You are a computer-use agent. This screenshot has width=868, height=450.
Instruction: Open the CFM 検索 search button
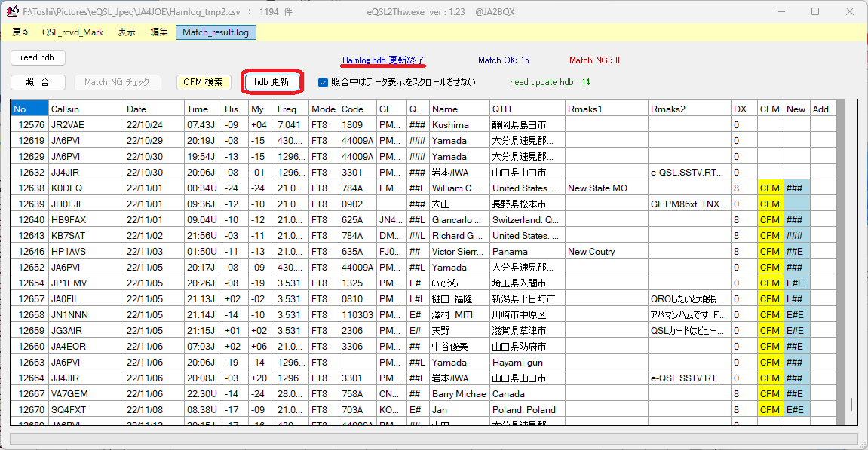[x=203, y=82]
